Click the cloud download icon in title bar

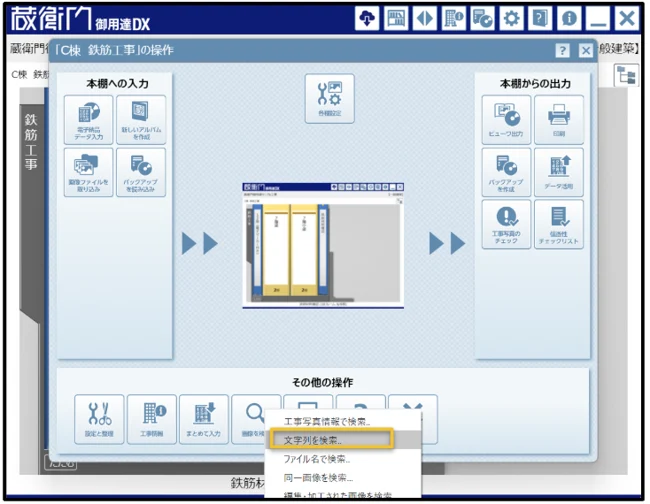pos(368,19)
